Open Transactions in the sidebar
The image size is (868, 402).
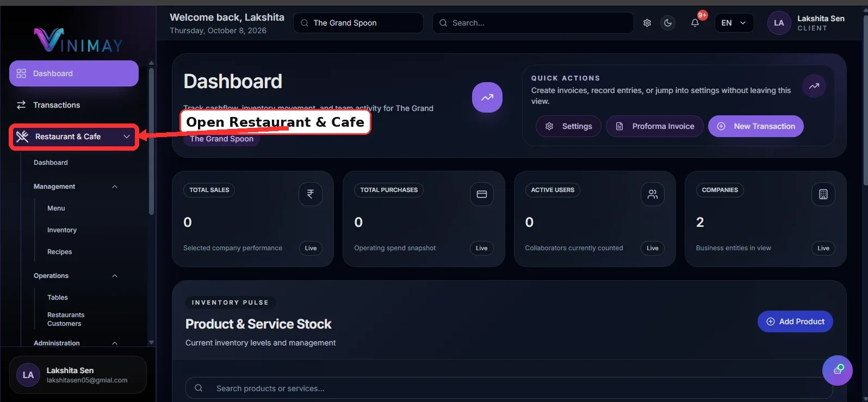[x=74, y=105]
